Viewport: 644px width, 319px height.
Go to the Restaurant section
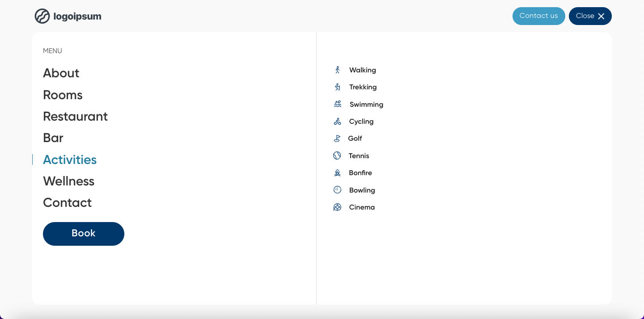(75, 117)
